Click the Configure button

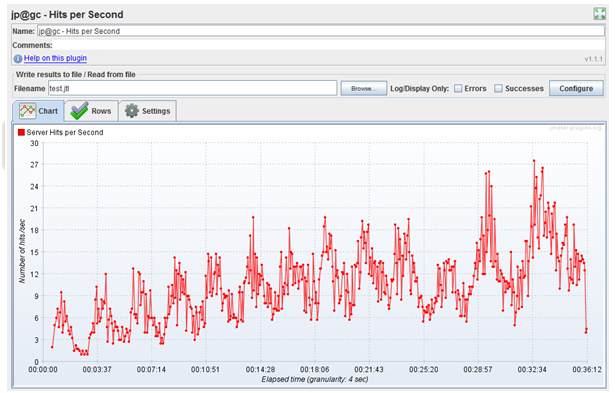pyautogui.click(x=576, y=89)
